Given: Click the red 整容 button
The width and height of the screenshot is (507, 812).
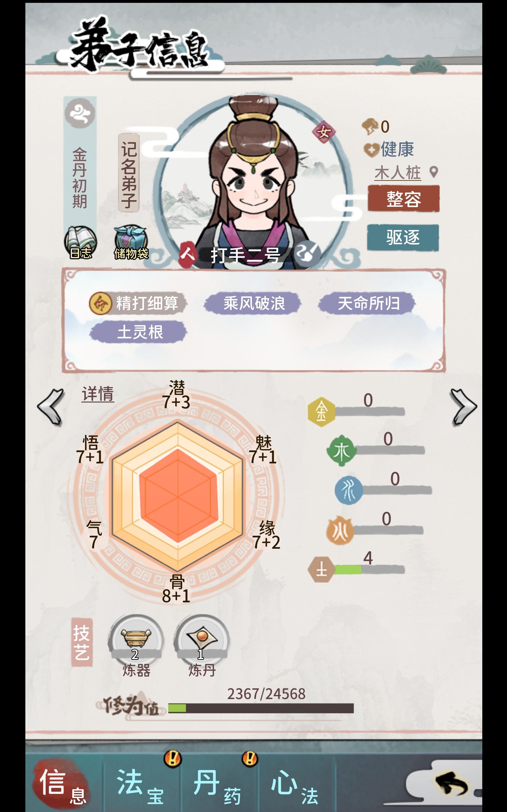Looking at the screenshot, I should (403, 199).
